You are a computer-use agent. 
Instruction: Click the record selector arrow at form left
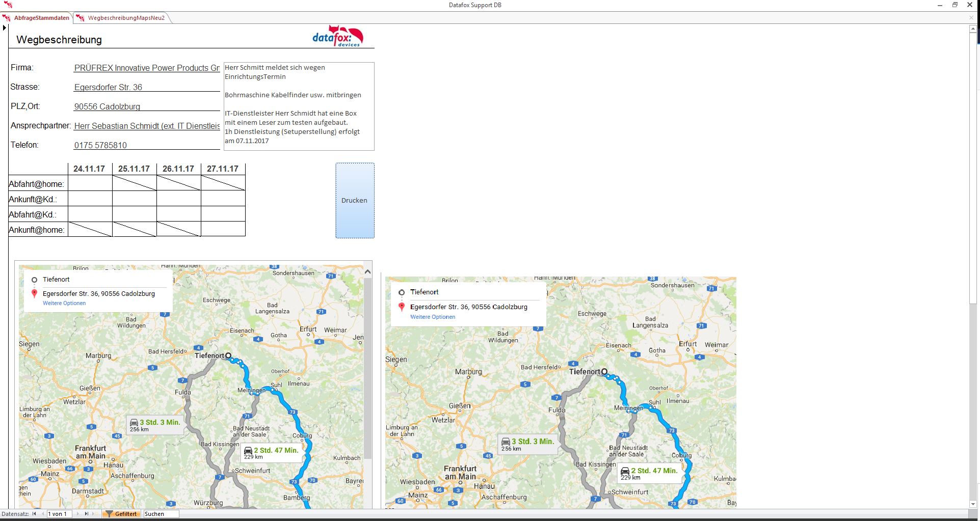(5, 28)
